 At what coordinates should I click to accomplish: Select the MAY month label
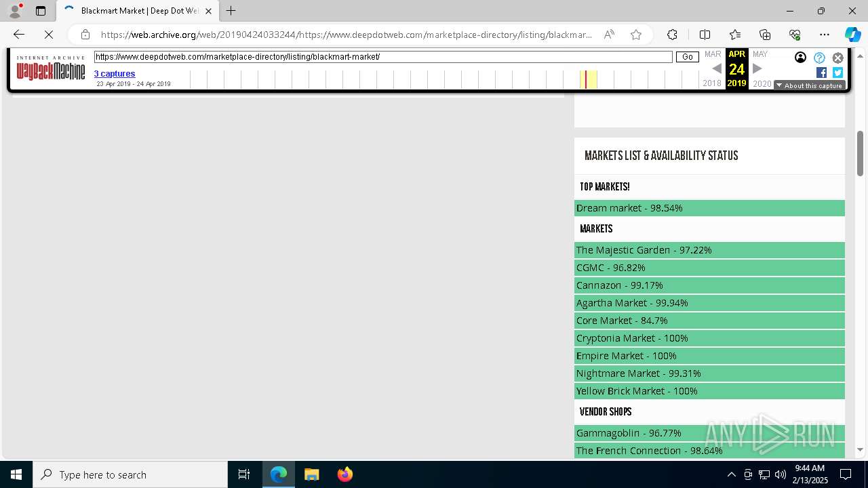pyautogui.click(x=760, y=54)
